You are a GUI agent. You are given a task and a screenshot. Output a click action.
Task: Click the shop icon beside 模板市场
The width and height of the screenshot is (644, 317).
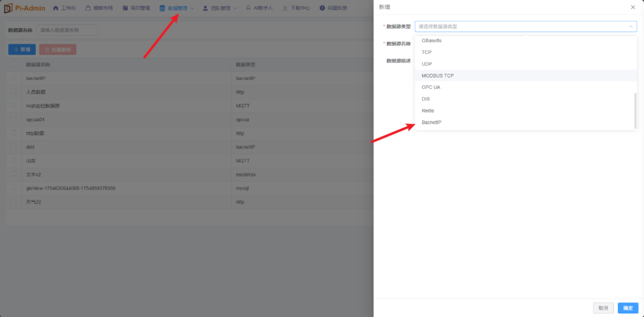[x=88, y=8]
